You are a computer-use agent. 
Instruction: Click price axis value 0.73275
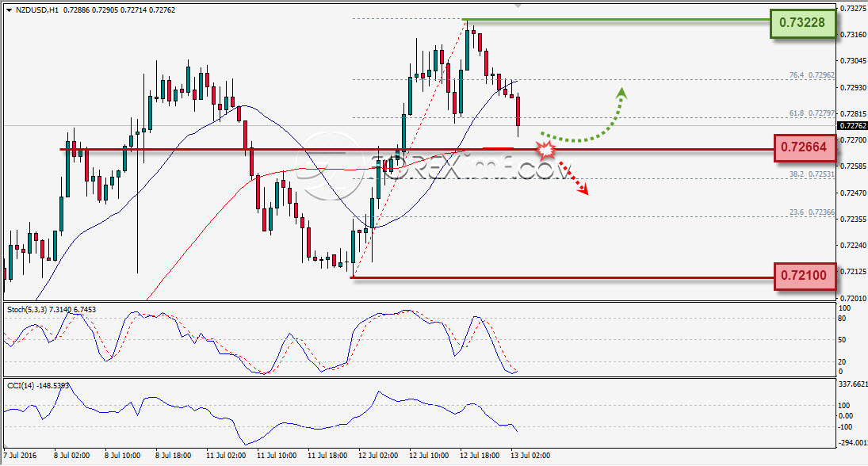point(853,8)
